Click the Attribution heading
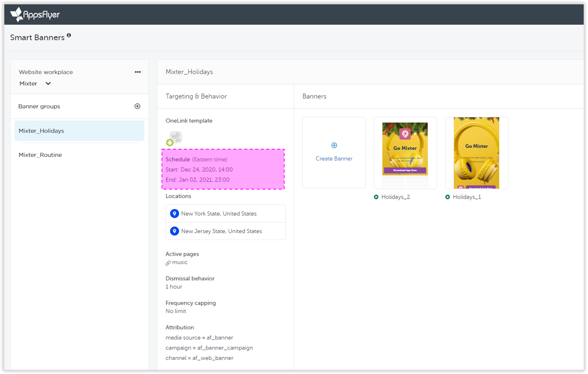Image resolution: width=588 pixels, height=374 pixels. 180,327
